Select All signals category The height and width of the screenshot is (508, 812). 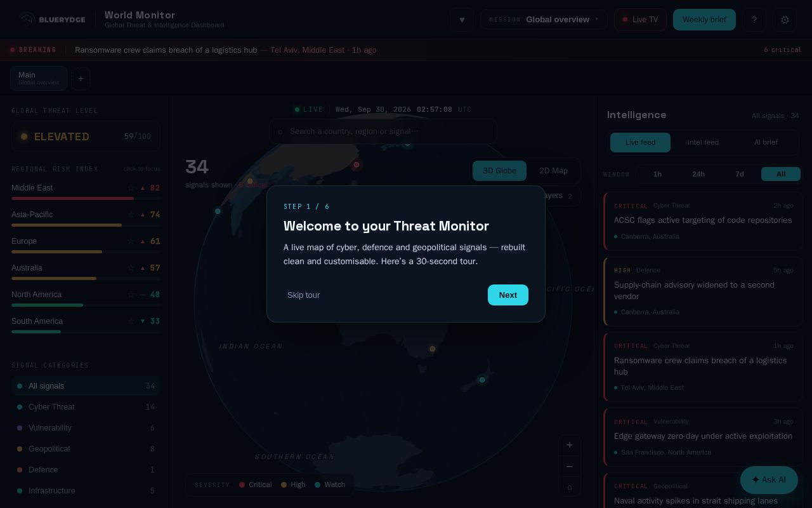[86, 386]
